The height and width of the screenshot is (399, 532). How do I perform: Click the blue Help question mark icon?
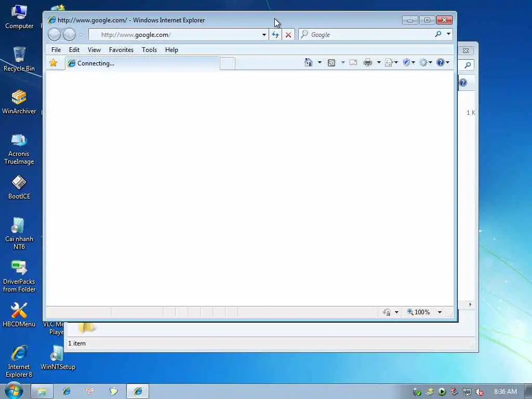[441, 62]
